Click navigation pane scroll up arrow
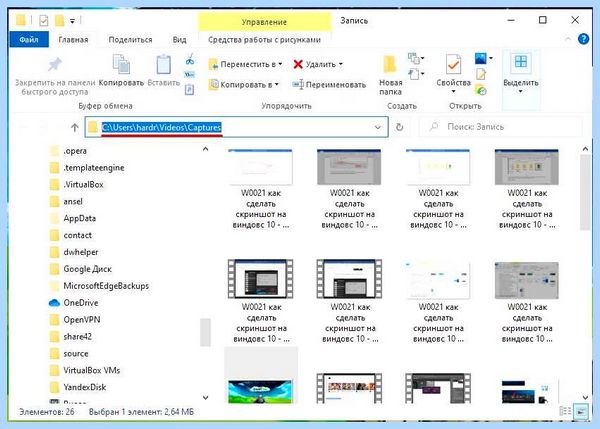This screenshot has width=600, height=429. tap(205, 149)
